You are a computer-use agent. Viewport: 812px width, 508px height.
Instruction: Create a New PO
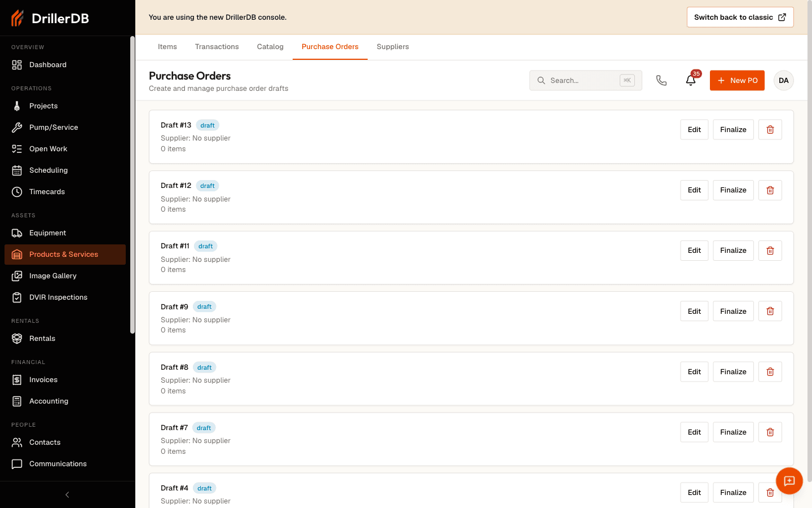point(737,81)
